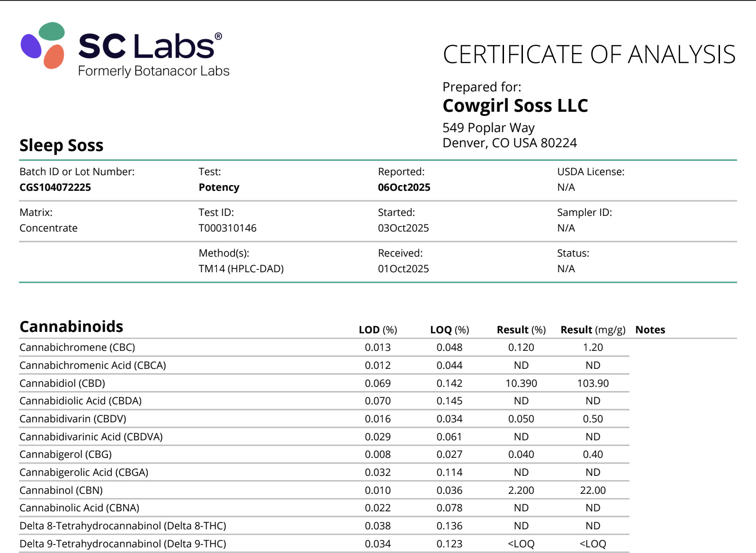The width and height of the screenshot is (756, 553).
Task: Click the Delta 9-Tetrahydrocannabinol row label
Action: pos(123,544)
